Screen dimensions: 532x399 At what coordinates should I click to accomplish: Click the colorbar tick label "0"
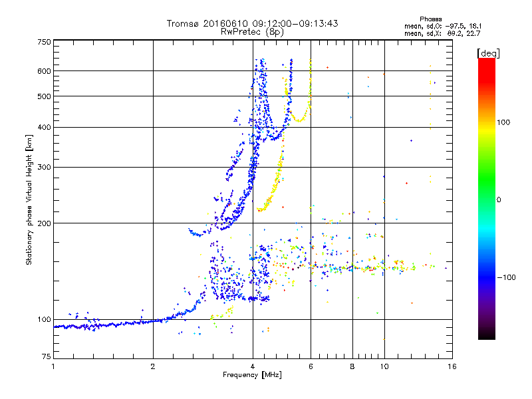499,200
